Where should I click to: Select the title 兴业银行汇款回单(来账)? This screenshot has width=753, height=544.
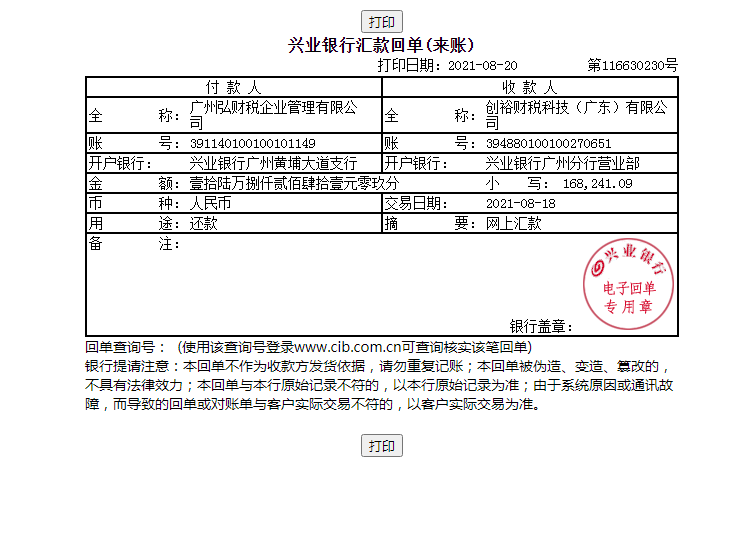[x=381, y=45]
